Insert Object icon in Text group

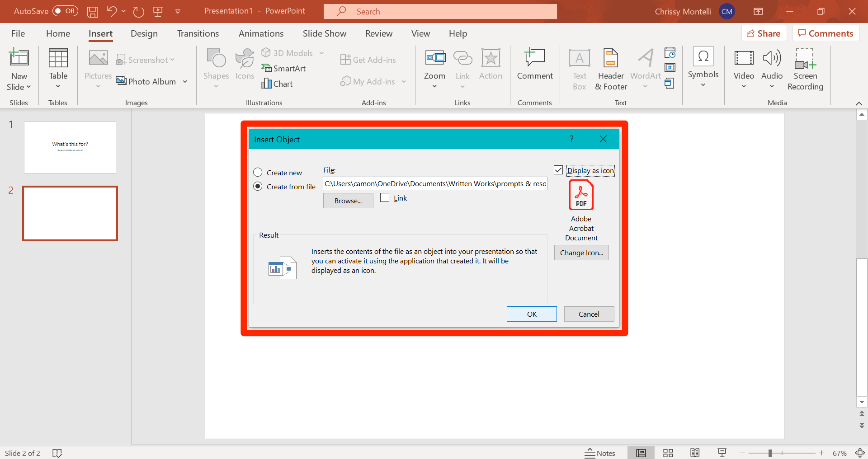pyautogui.click(x=670, y=83)
